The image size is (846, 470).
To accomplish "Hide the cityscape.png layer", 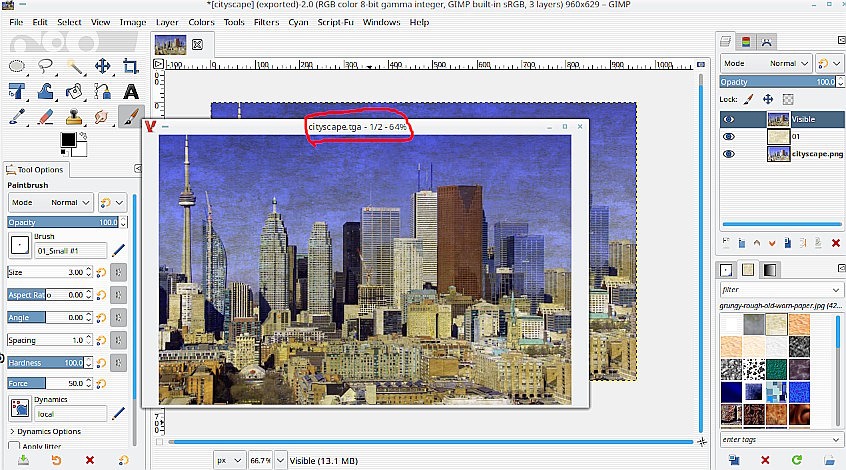I will (728, 154).
